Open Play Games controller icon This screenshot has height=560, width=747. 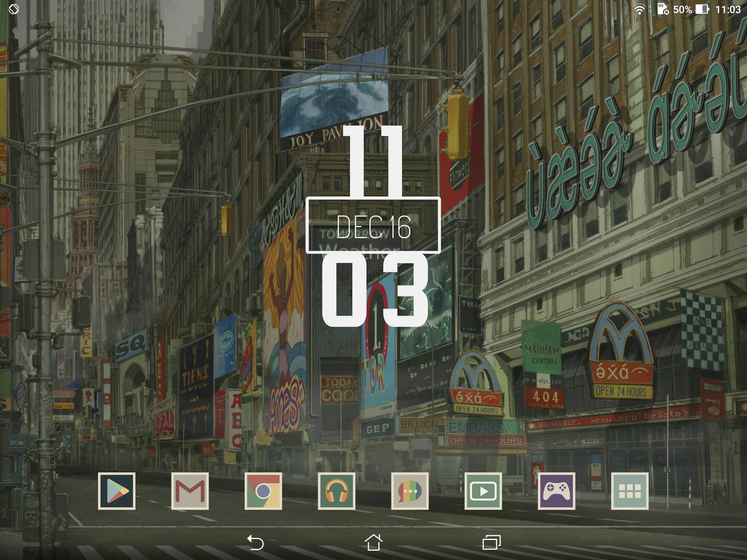tap(557, 491)
